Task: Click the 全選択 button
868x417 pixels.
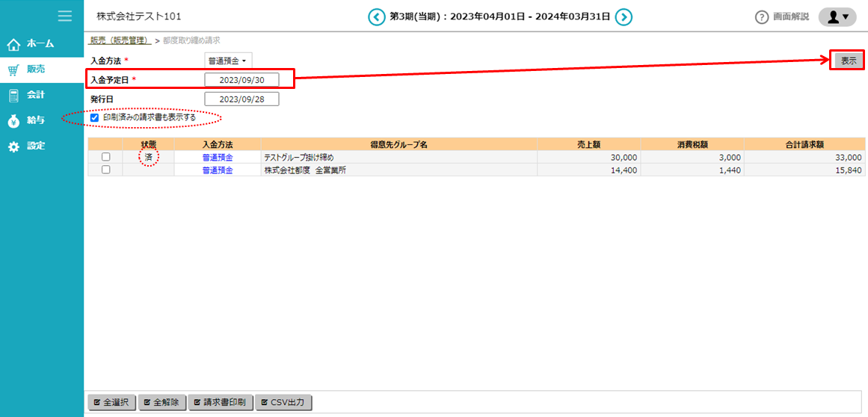Action: point(111,402)
